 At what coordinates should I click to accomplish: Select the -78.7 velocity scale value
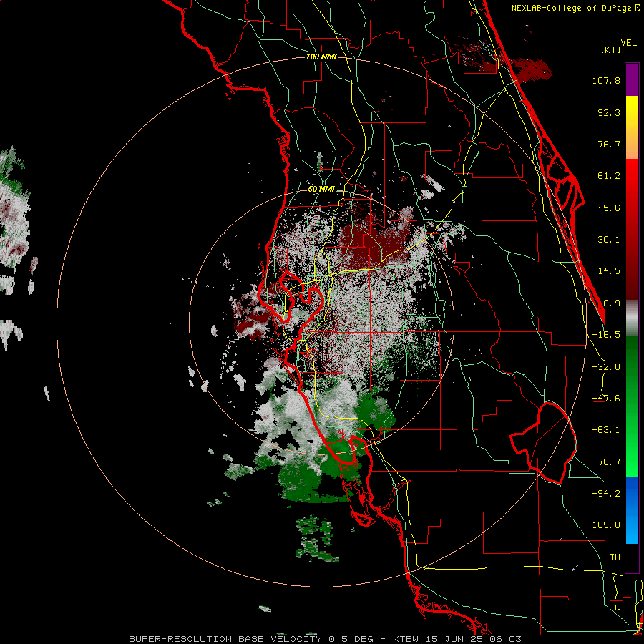[x=606, y=462]
